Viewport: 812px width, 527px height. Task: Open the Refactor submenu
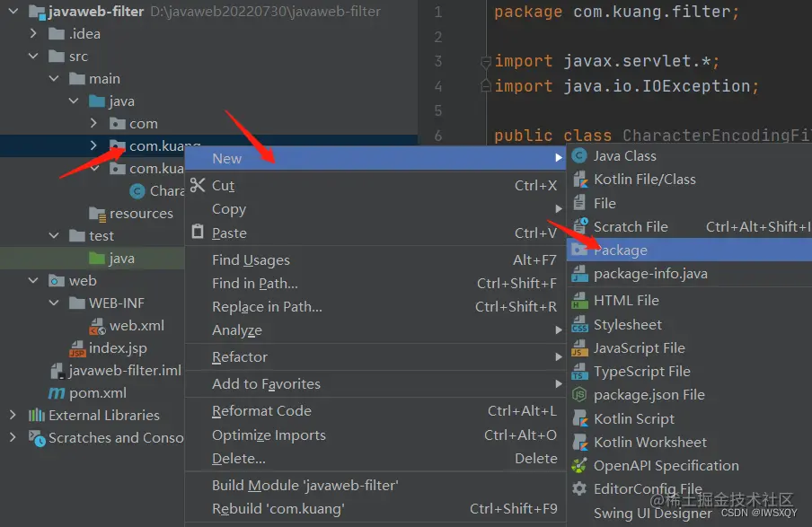(x=375, y=356)
